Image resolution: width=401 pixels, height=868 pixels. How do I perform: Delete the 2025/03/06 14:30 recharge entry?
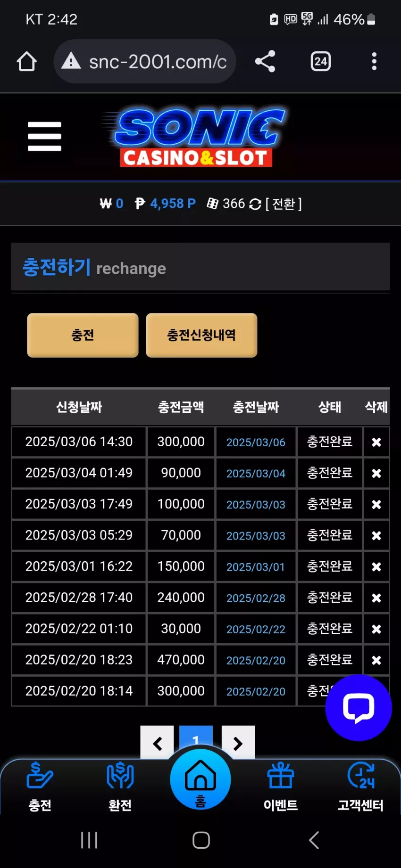376,442
